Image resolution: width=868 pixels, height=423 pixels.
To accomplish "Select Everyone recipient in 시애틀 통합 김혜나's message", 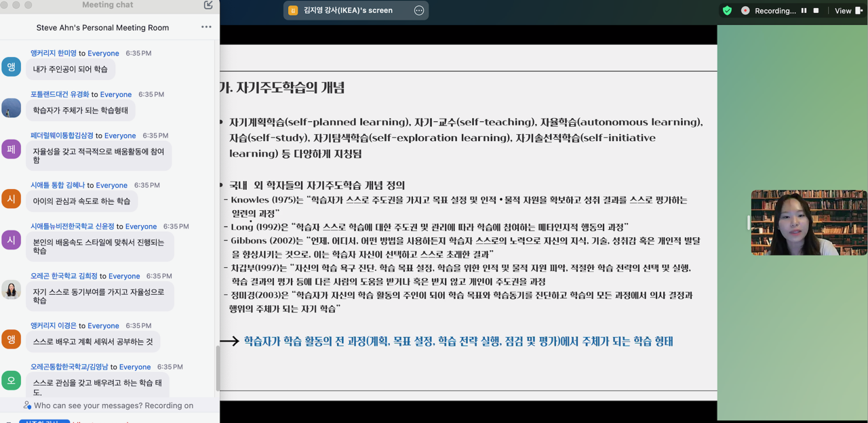I will 111,185.
